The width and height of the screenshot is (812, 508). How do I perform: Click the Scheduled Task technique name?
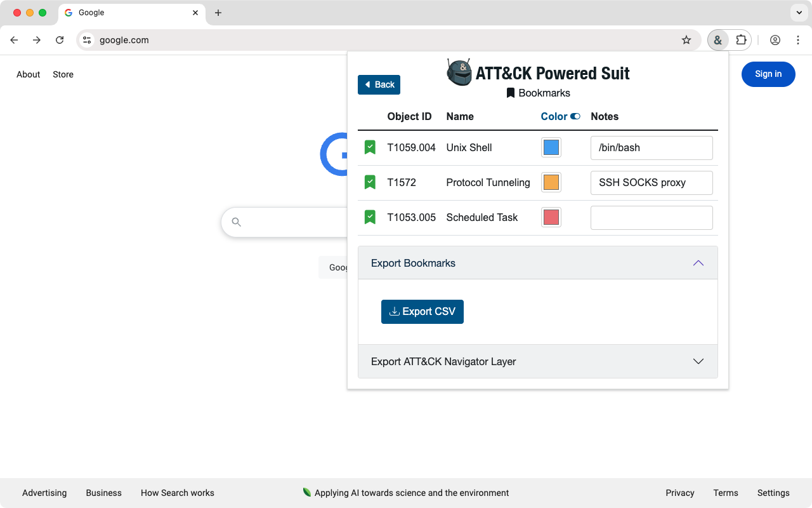coord(482,217)
